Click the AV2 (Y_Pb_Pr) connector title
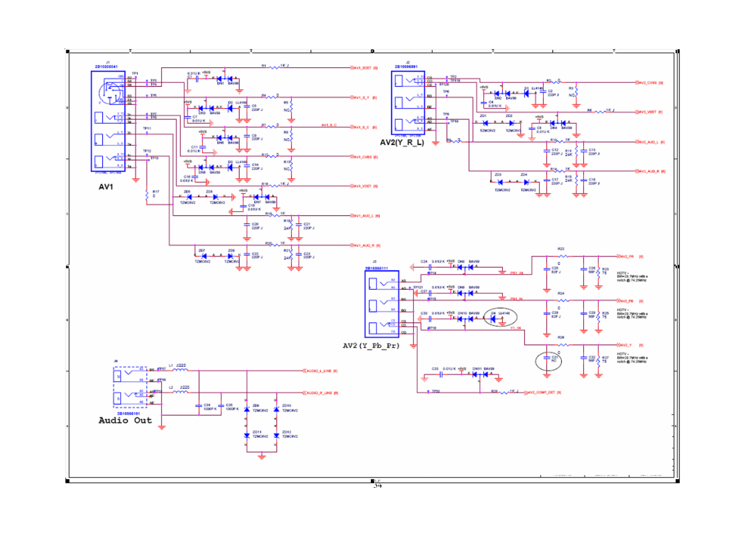The width and height of the screenshot is (756, 534). tap(371, 346)
